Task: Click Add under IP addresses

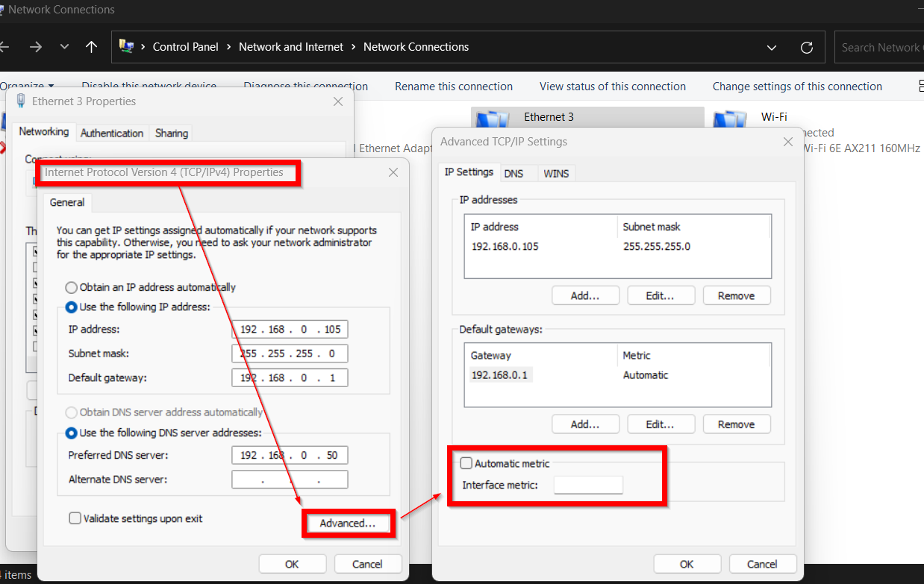Action: pos(585,295)
